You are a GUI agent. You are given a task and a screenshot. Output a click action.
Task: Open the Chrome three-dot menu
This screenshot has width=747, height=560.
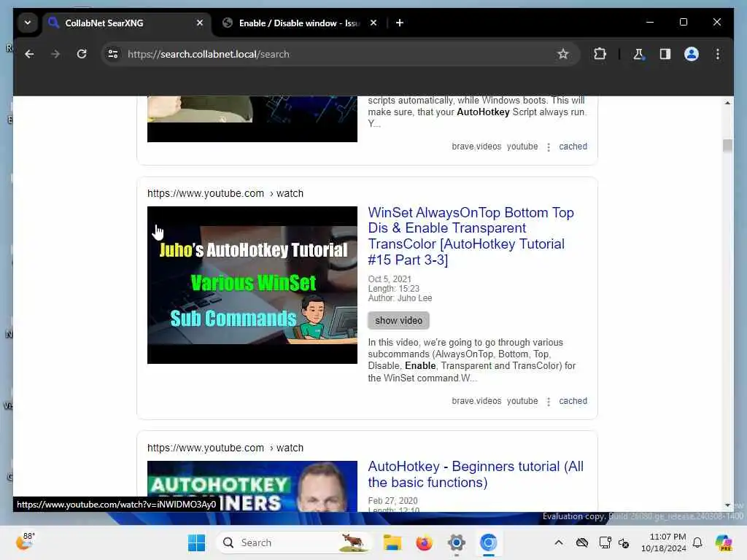click(x=718, y=54)
